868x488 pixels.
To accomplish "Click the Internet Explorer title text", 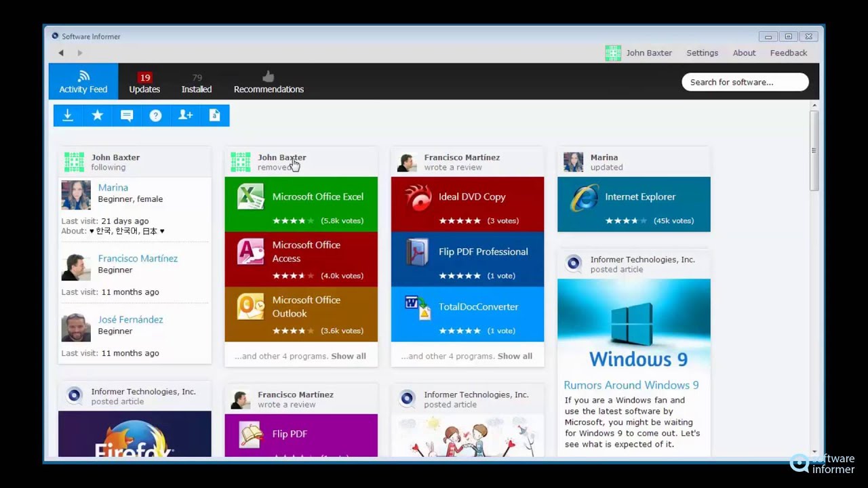I will click(640, 197).
